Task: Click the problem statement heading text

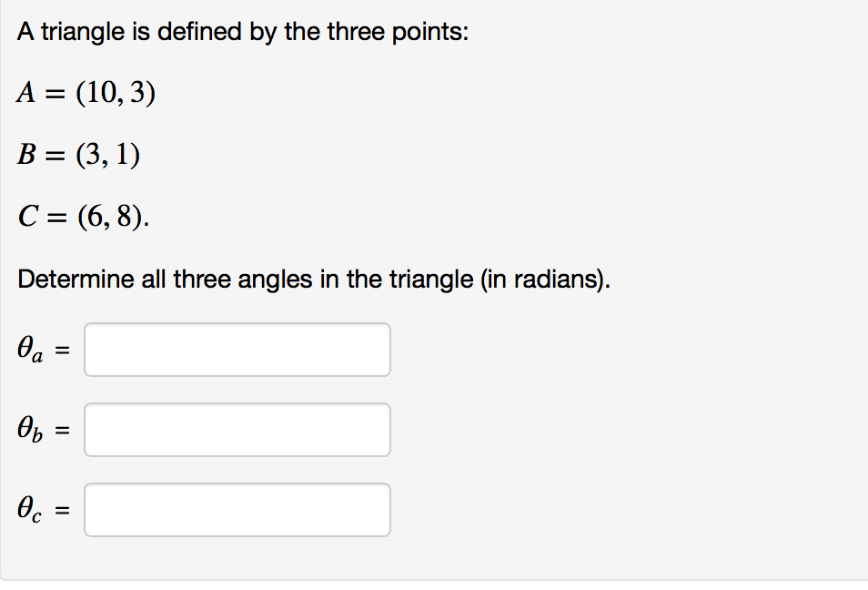Action: (x=242, y=30)
